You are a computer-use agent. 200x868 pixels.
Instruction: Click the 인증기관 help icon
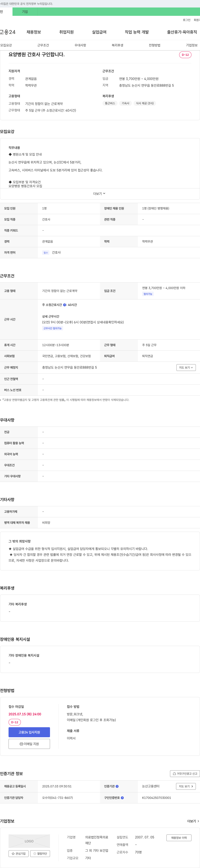coord(117,786)
